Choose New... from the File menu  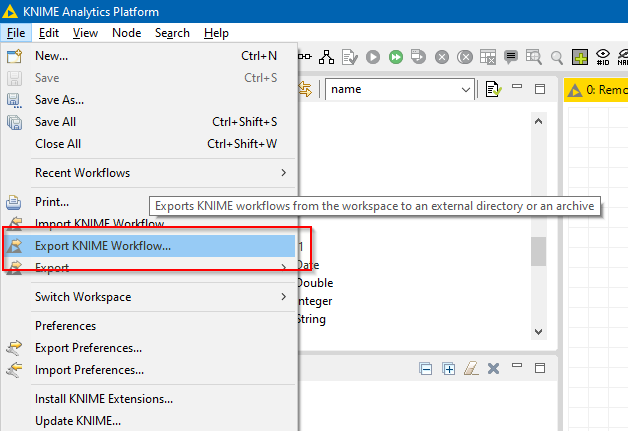[x=150, y=56]
